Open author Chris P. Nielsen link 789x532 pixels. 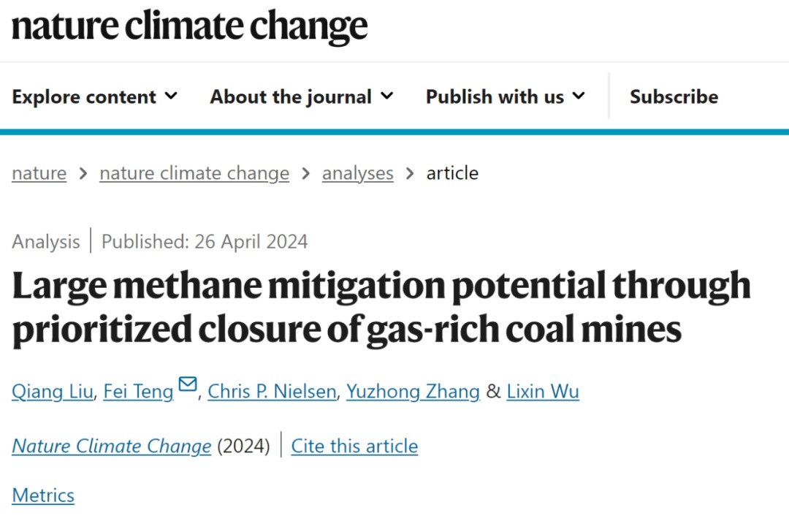[272, 392]
